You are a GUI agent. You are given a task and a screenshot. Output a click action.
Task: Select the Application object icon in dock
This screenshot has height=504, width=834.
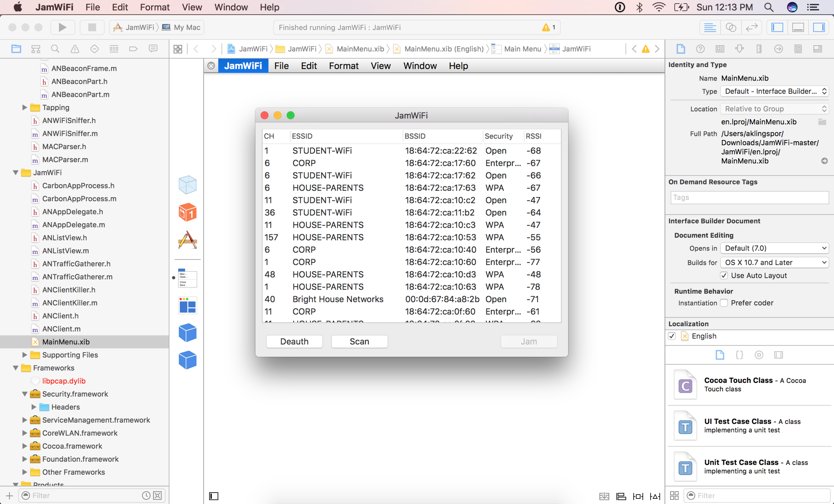pos(187,240)
